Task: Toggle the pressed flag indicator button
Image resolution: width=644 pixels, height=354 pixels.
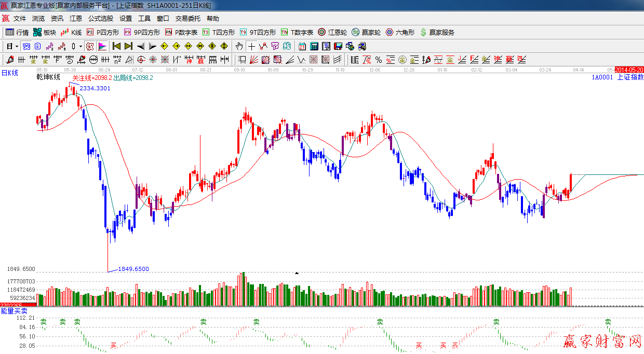Action: (102, 46)
